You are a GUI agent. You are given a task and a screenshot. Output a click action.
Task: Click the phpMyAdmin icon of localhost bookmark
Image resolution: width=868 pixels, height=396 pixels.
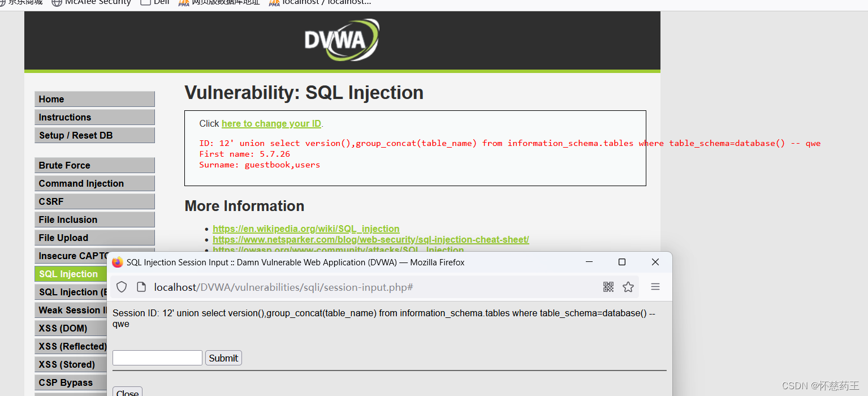point(274,2)
